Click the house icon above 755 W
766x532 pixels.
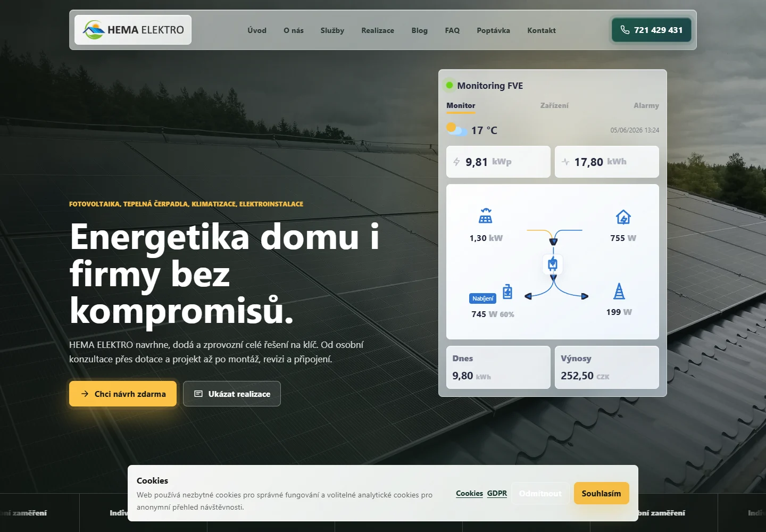tap(623, 217)
